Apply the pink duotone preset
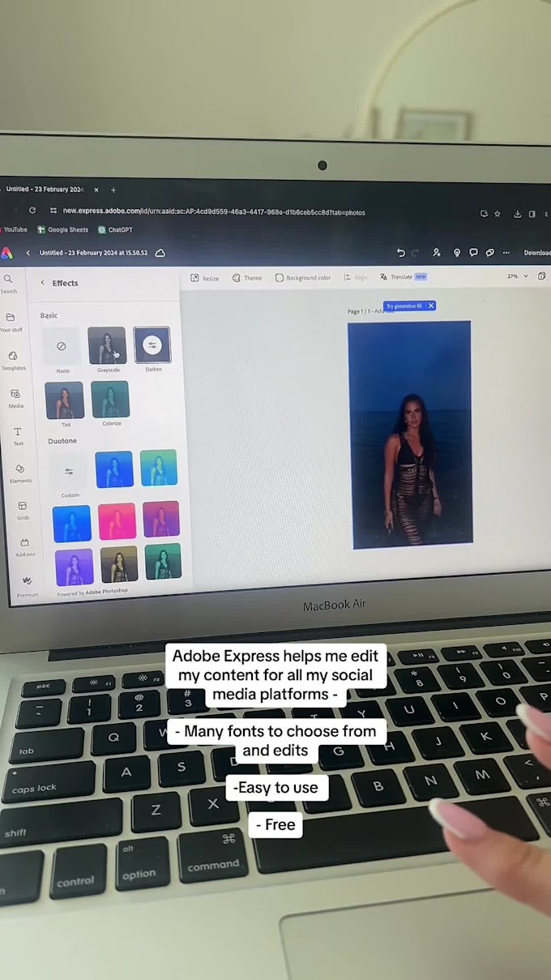 click(117, 520)
